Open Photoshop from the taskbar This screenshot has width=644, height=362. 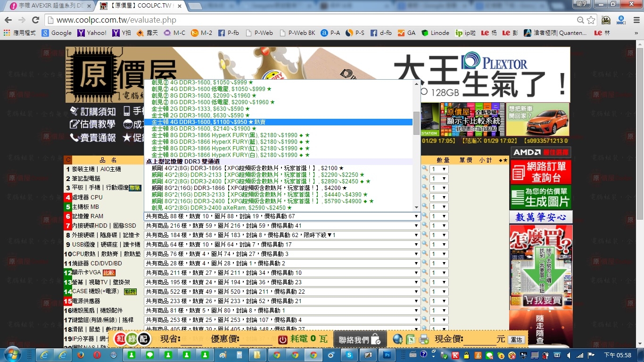[x=387, y=355]
